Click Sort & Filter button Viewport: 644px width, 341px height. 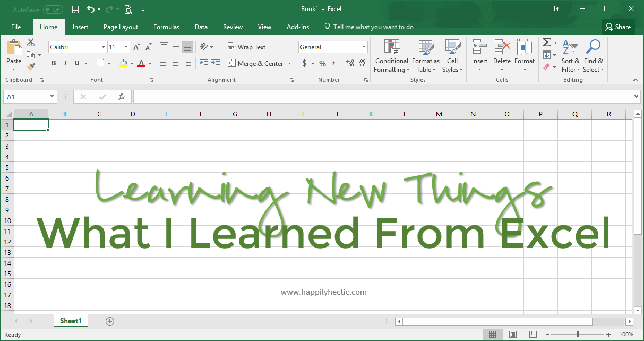click(x=571, y=56)
